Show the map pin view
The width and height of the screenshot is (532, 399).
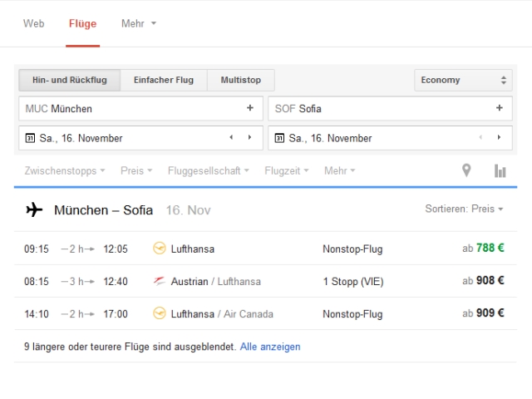point(467,170)
